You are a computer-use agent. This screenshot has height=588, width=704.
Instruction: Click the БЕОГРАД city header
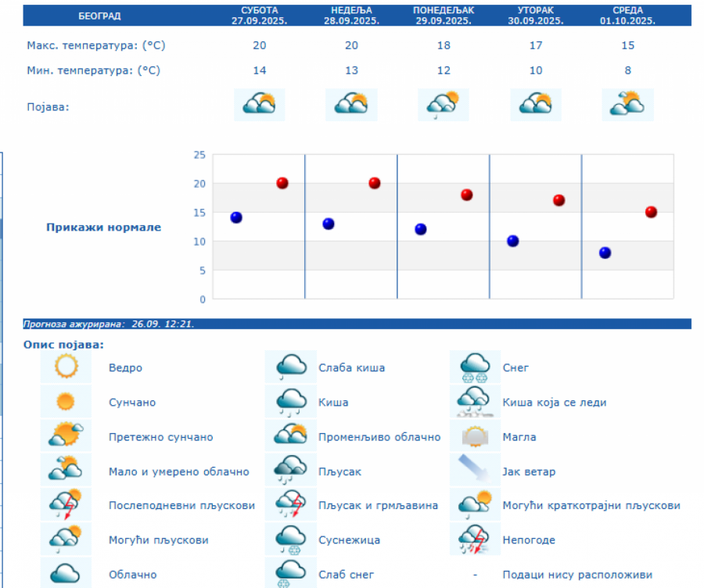(x=99, y=16)
